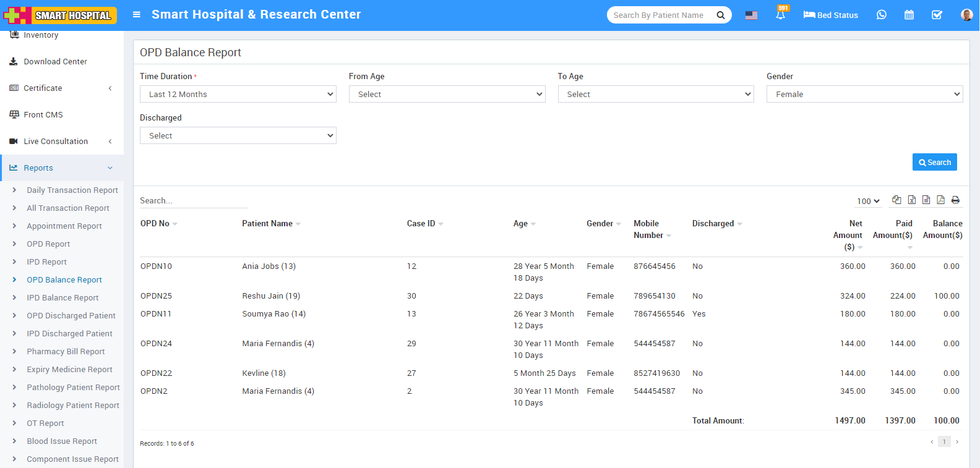Open Pharmacy Bill Report in sidebar

point(66,352)
